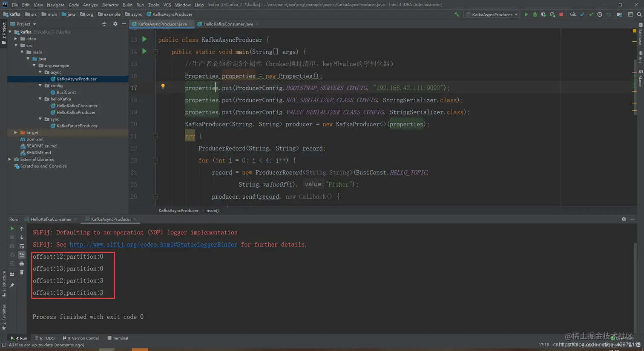Open the Run panel settings gear

[624, 219]
